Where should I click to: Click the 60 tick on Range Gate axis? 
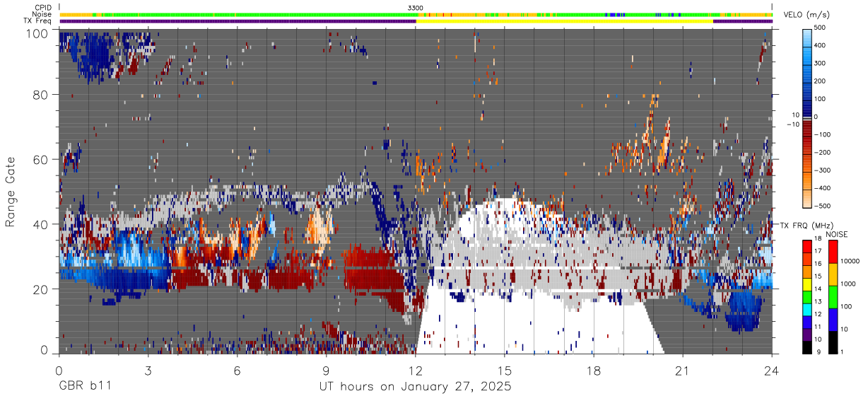[41, 160]
